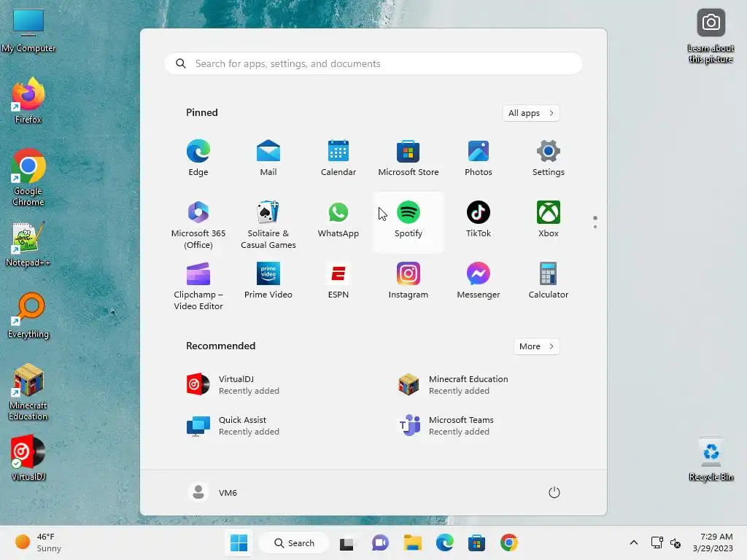The width and height of the screenshot is (747, 560).
Task: Select the VirtualDJ desktop shortcut
Action: click(x=28, y=458)
